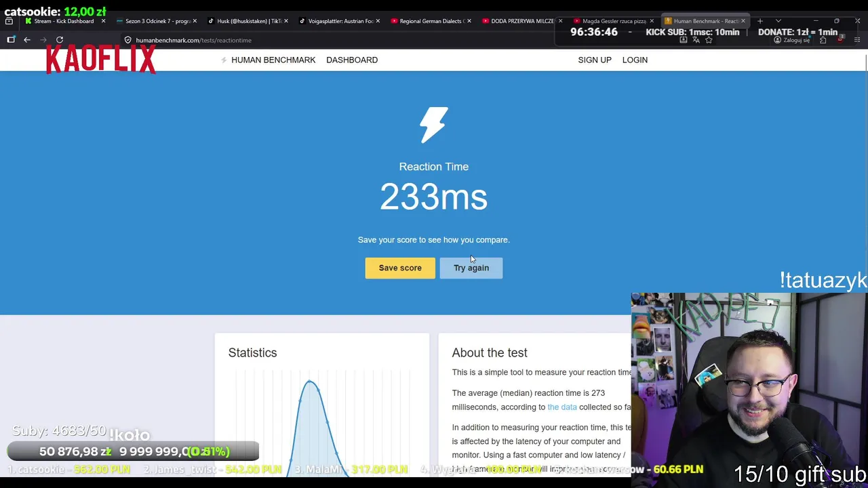Click the Zaloguj się account button

point(792,40)
